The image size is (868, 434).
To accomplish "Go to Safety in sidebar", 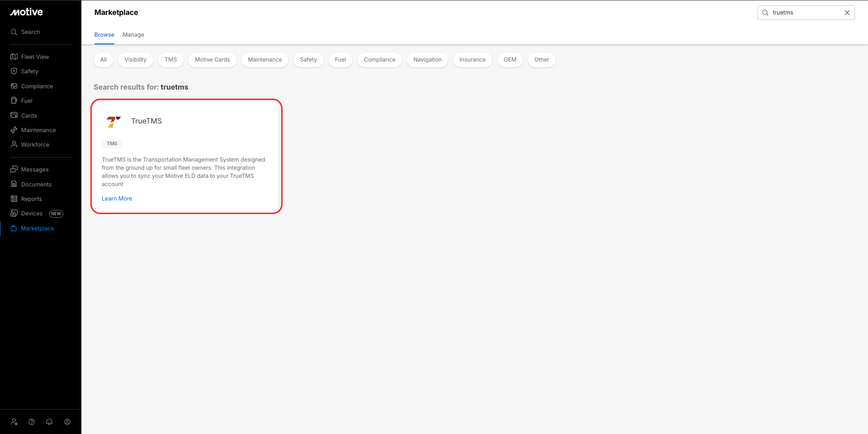I will pyautogui.click(x=30, y=72).
